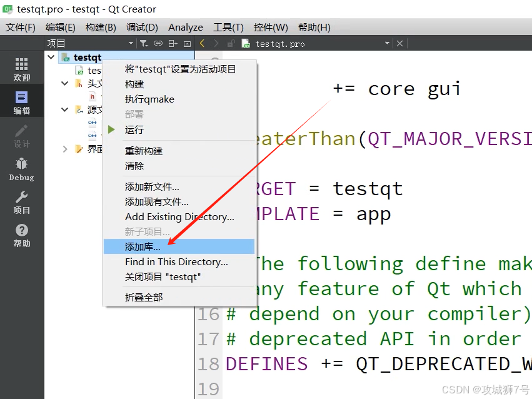This screenshot has height=399, width=532.
Task: Select 运行 in the context menu
Action: (x=179, y=129)
